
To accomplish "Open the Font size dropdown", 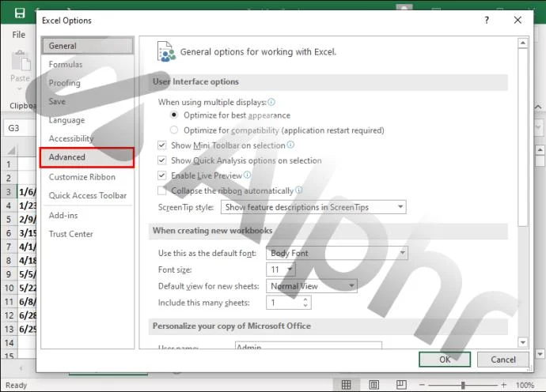I will [x=281, y=269].
